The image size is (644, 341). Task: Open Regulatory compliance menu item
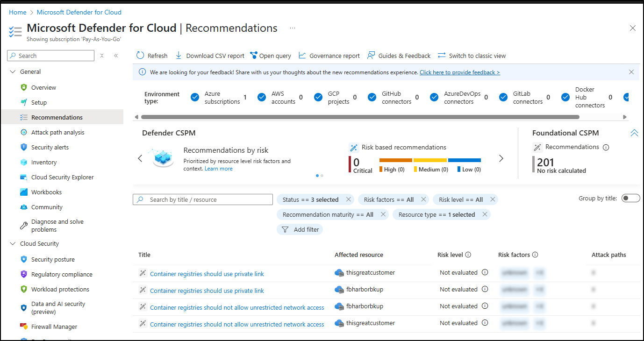62,274
